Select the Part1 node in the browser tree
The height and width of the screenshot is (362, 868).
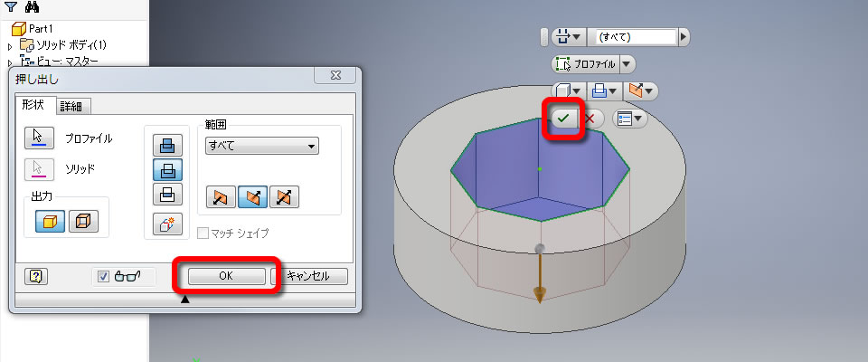(x=33, y=28)
